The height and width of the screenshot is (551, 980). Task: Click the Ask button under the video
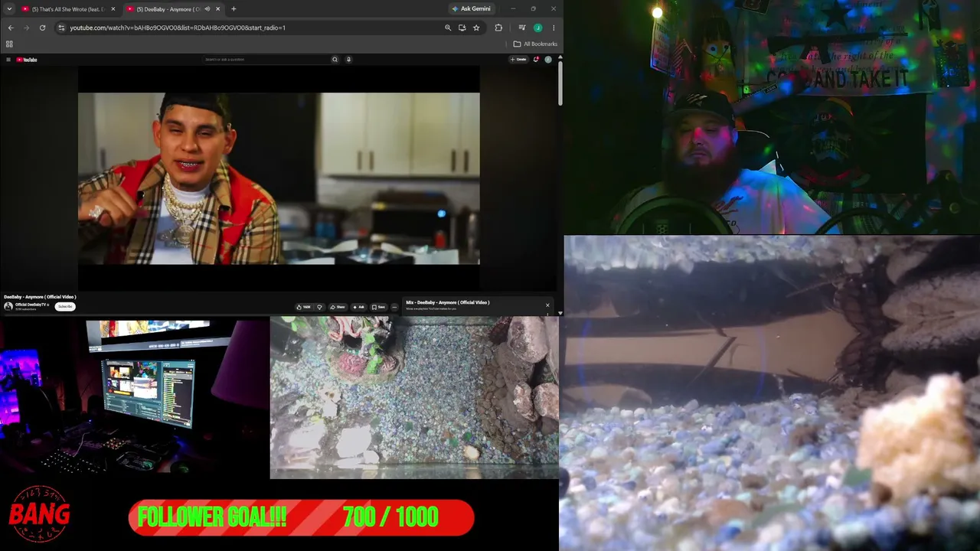point(358,307)
